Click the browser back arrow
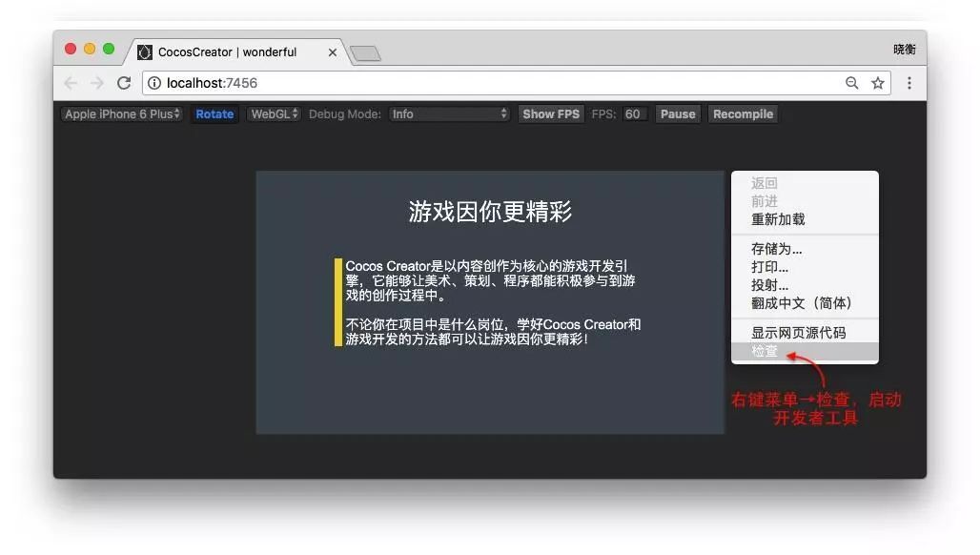Viewport: 980px width, 555px height. coord(71,83)
